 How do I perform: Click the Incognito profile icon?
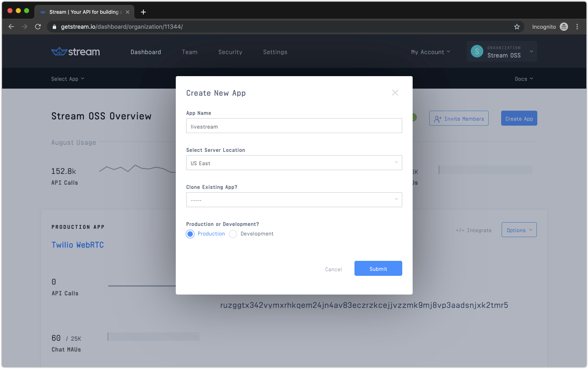pyautogui.click(x=564, y=27)
